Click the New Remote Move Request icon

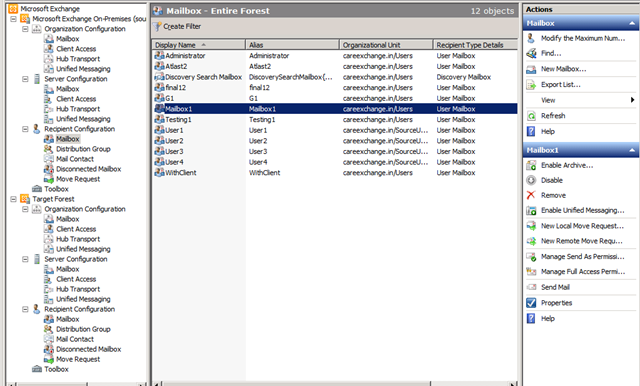click(531, 241)
